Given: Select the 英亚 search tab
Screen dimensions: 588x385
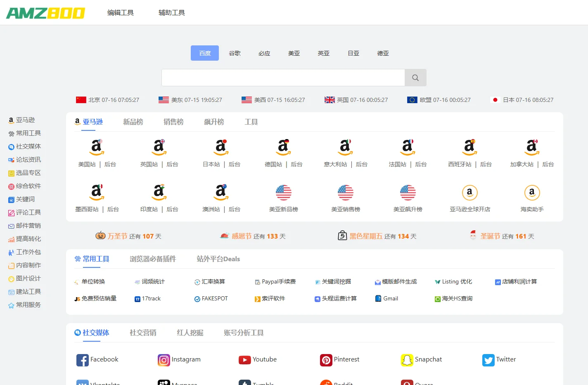Looking at the screenshot, I should [324, 53].
